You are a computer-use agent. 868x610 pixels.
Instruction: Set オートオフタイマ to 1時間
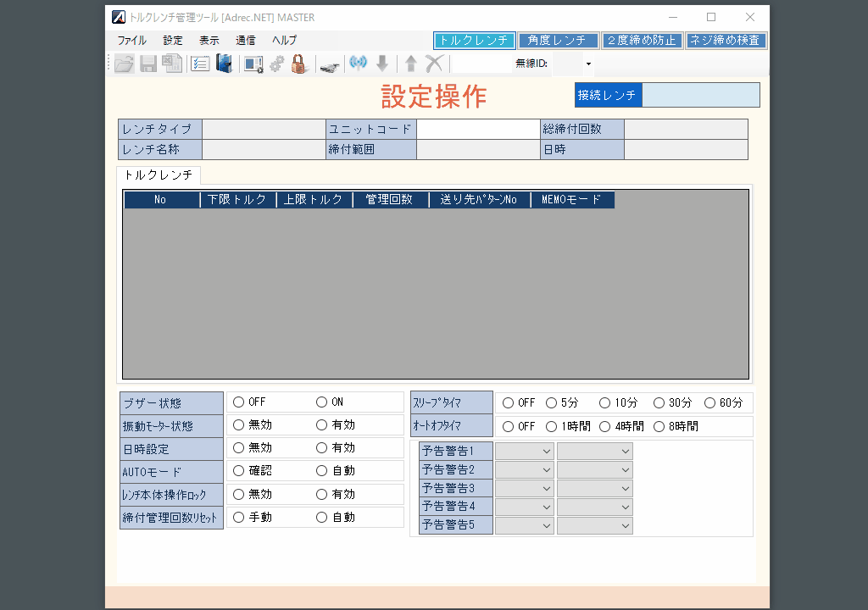(x=551, y=426)
